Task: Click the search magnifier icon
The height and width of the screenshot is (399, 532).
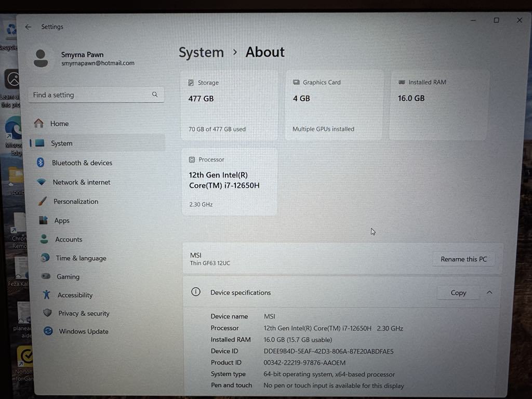Action: coord(155,95)
